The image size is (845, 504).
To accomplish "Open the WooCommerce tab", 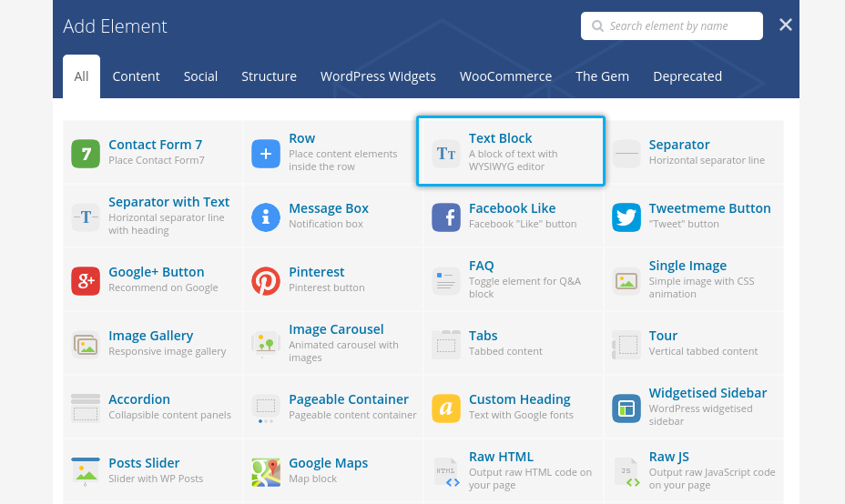I will pyautogui.click(x=505, y=76).
